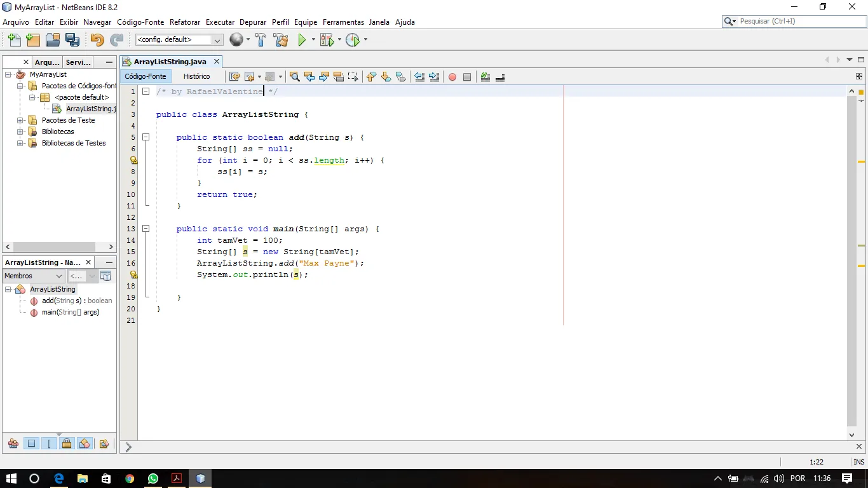Toggle show fields filter in Navigator

[31, 444]
